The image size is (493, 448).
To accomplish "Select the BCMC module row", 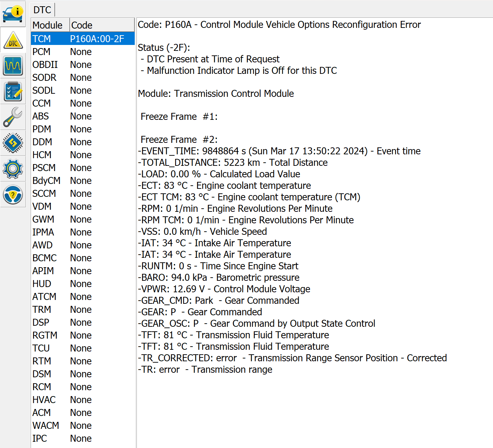I will coord(83,258).
